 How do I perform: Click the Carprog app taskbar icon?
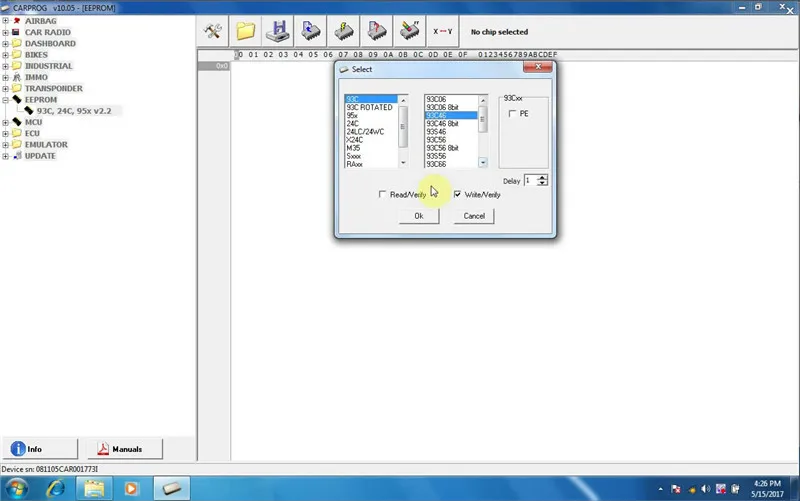172,489
